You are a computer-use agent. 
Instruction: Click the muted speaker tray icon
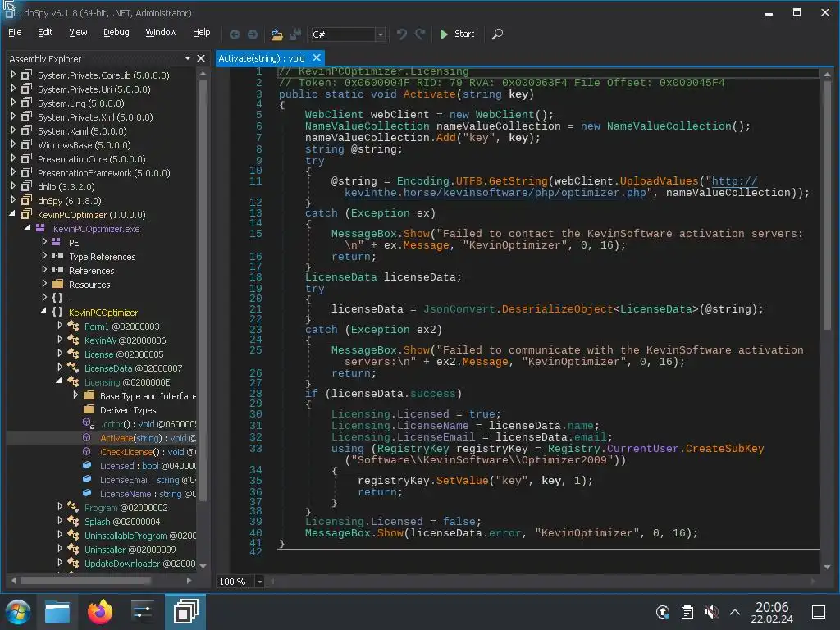point(711,612)
